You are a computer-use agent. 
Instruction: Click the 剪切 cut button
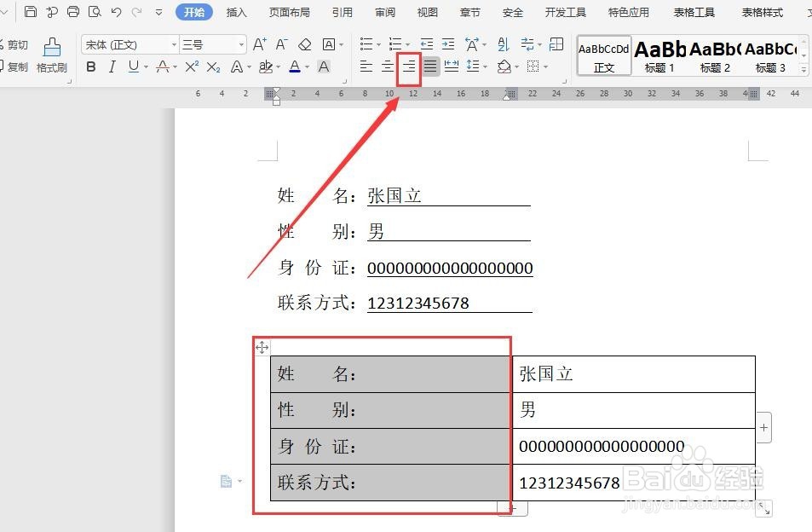(17, 44)
